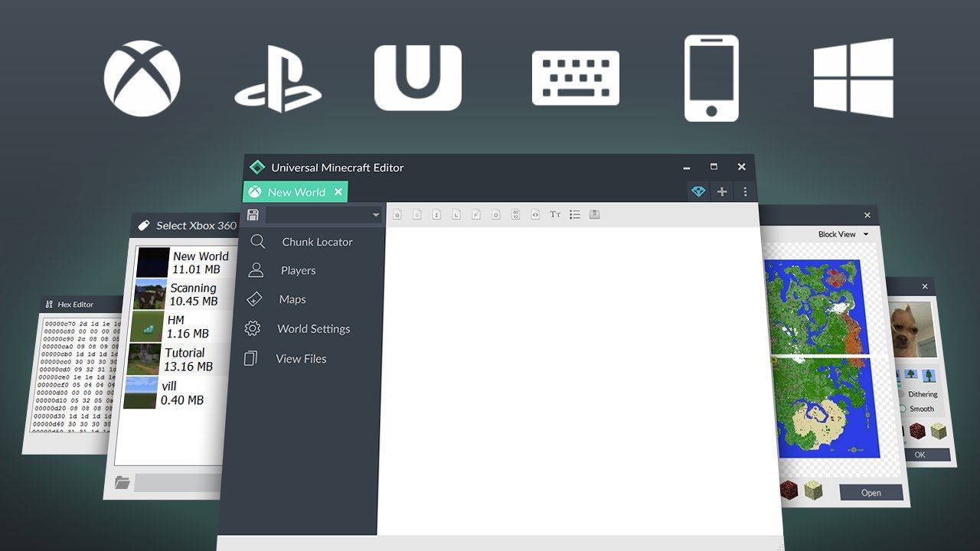Add a Float tag using the F icon
Viewport: 980px width, 551px height.
coord(475,214)
